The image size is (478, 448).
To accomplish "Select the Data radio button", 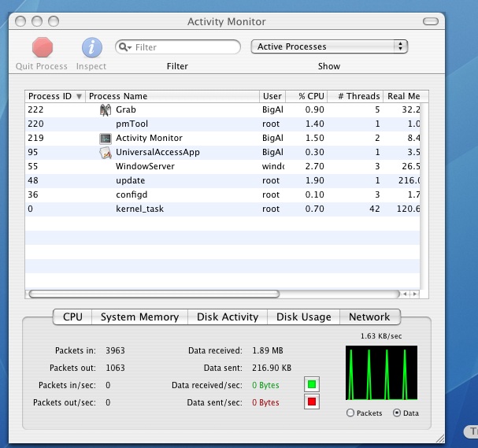I will click(397, 413).
